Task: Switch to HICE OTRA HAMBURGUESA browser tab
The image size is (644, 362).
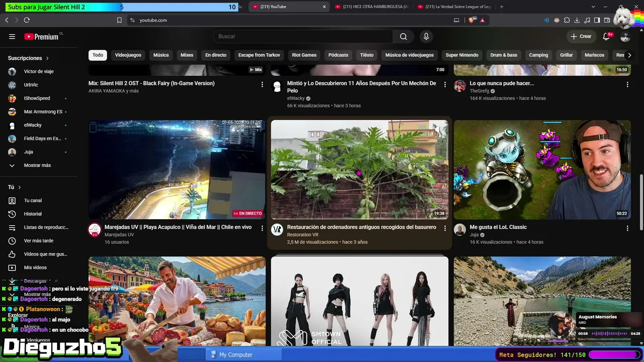Action: pos(371,7)
